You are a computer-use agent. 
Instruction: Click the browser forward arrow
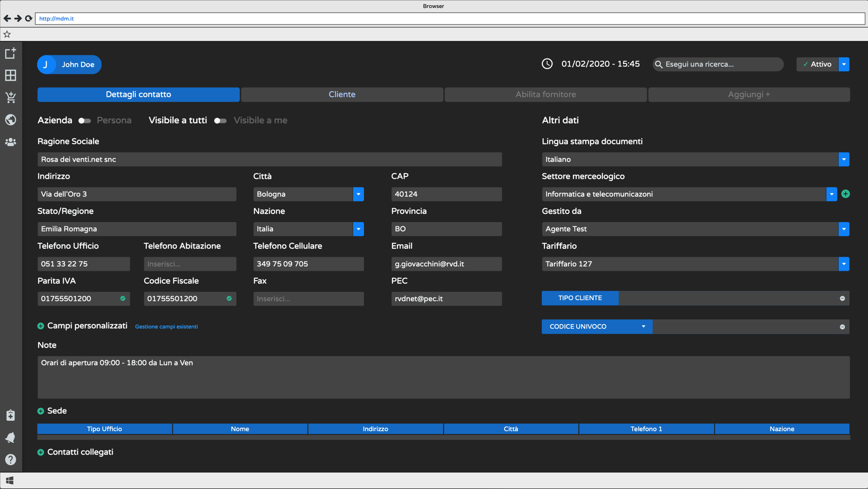pyautogui.click(x=18, y=19)
